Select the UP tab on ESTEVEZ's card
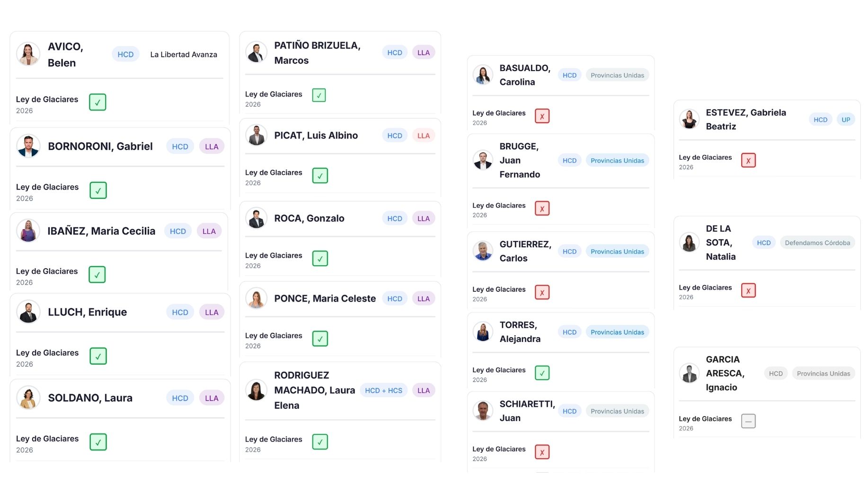Screen dimensions: 868x485 (846, 119)
